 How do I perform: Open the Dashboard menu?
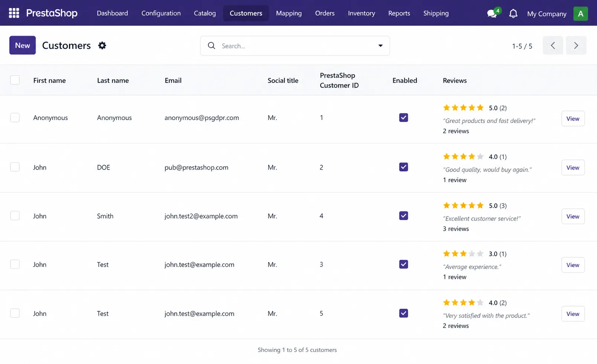(x=112, y=13)
